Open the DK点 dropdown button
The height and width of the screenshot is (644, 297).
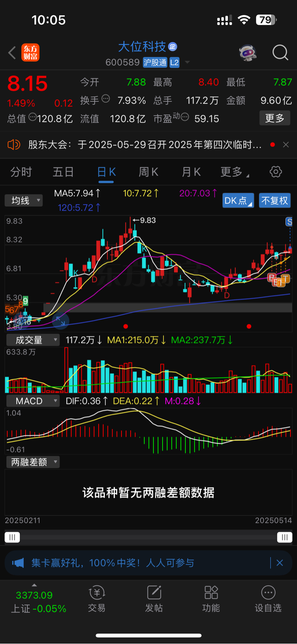pos(238,200)
